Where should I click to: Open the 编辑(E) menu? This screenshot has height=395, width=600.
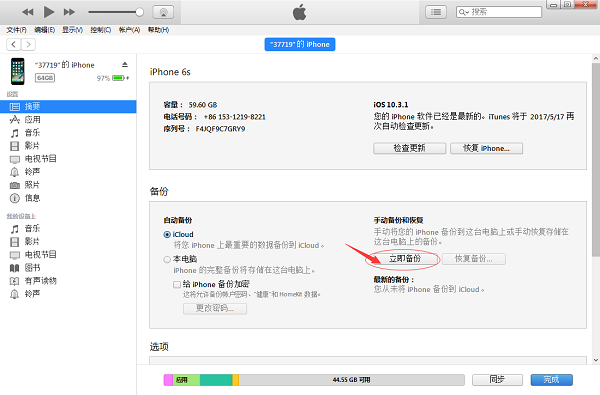44,30
